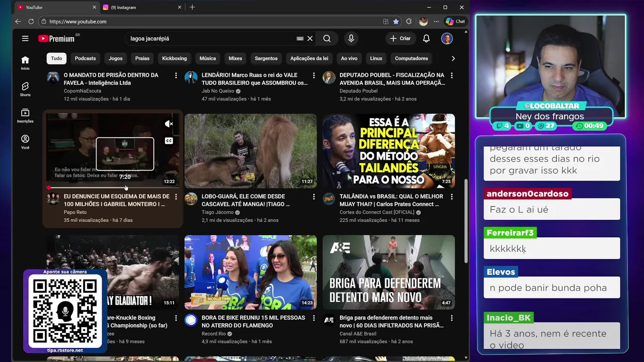Open the YouTube hamburger guide menu

[x=25, y=38]
